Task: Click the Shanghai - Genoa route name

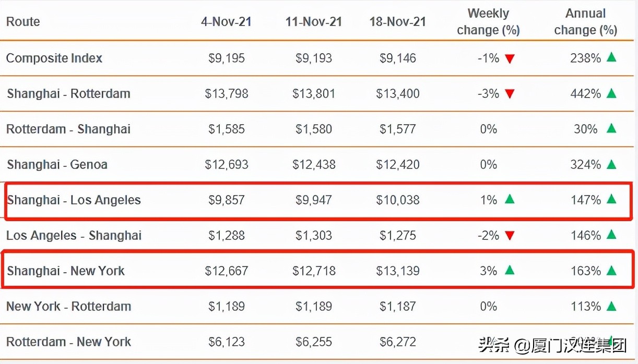Action: click(x=57, y=165)
